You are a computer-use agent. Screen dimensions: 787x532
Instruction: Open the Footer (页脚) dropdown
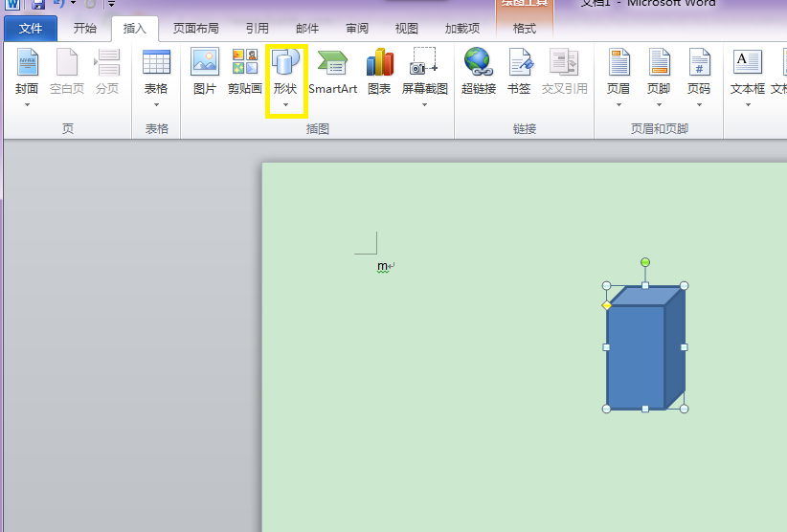pos(659,78)
